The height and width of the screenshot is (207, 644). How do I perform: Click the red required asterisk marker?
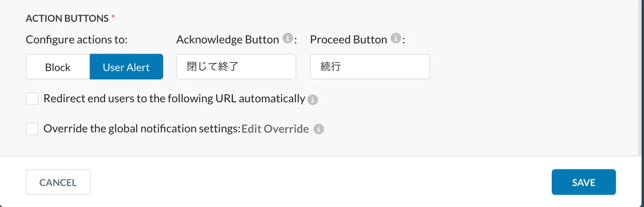[x=113, y=18]
